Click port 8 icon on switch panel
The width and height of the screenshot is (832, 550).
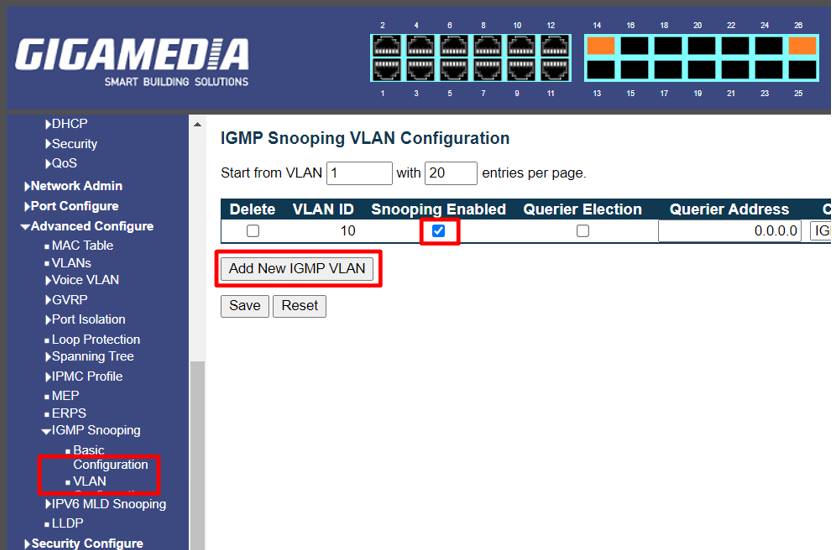[487, 46]
